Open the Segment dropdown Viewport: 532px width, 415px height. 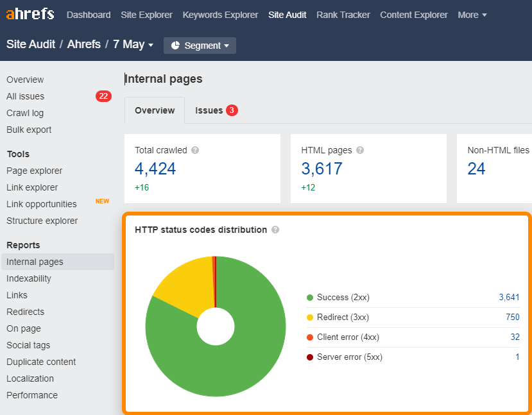click(200, 46)
